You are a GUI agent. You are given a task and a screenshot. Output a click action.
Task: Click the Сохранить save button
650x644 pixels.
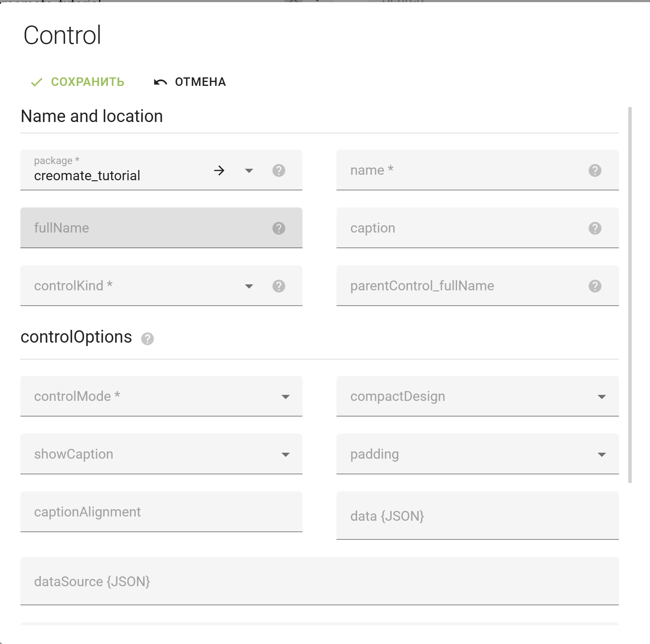[x=78, y=82]
